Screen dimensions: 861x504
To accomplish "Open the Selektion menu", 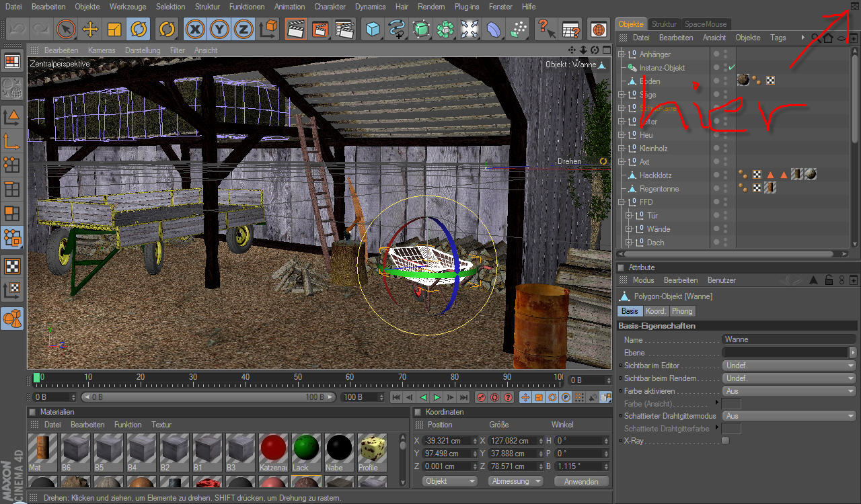I will [x=171, y=7].
